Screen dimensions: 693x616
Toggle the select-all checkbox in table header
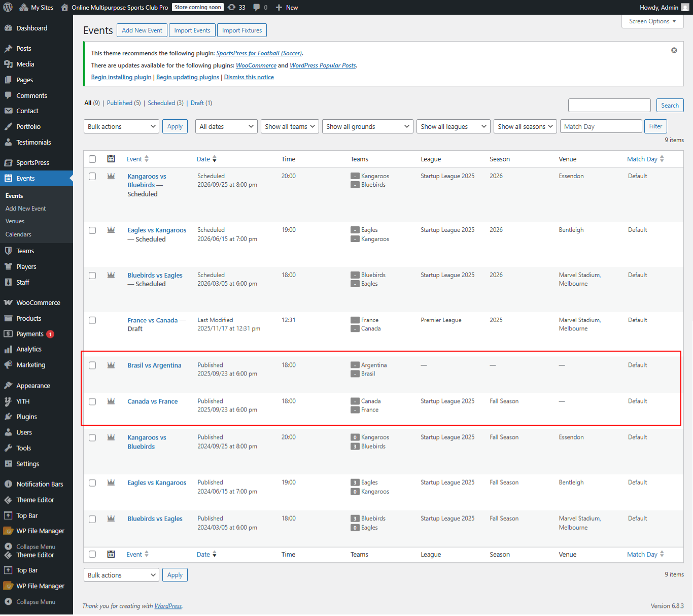tap(92, 159)
